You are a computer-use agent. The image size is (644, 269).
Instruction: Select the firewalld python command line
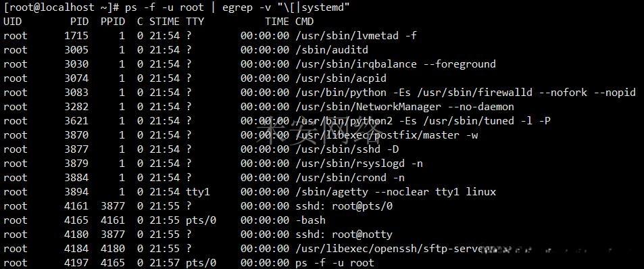pyautogui.click(x=466, y=93)
